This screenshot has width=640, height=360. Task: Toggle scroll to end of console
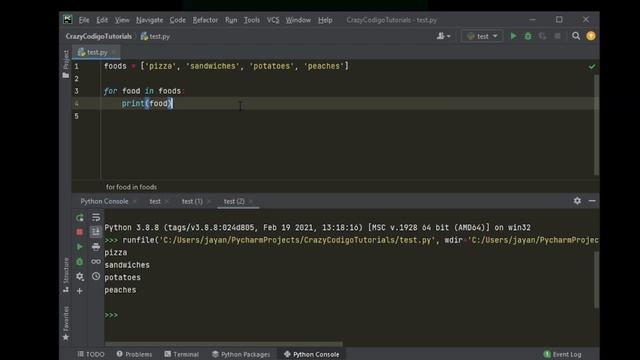click(x=96, y=232)
